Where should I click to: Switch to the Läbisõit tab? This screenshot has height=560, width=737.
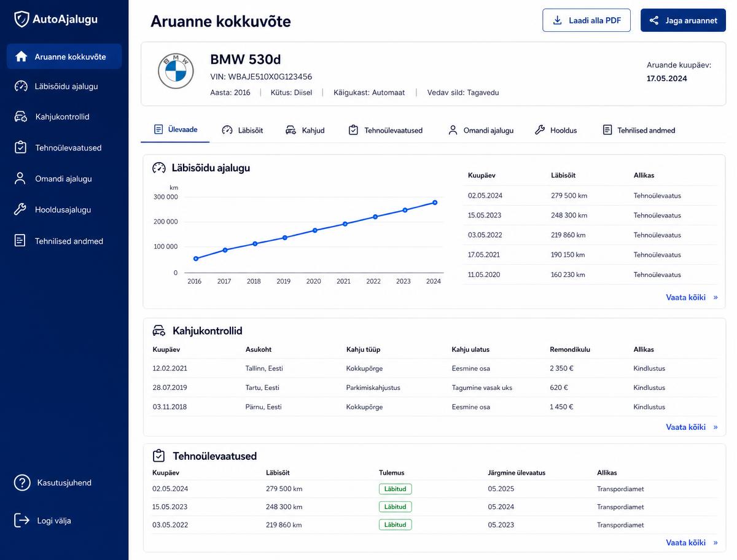click(x=243, y=130)
